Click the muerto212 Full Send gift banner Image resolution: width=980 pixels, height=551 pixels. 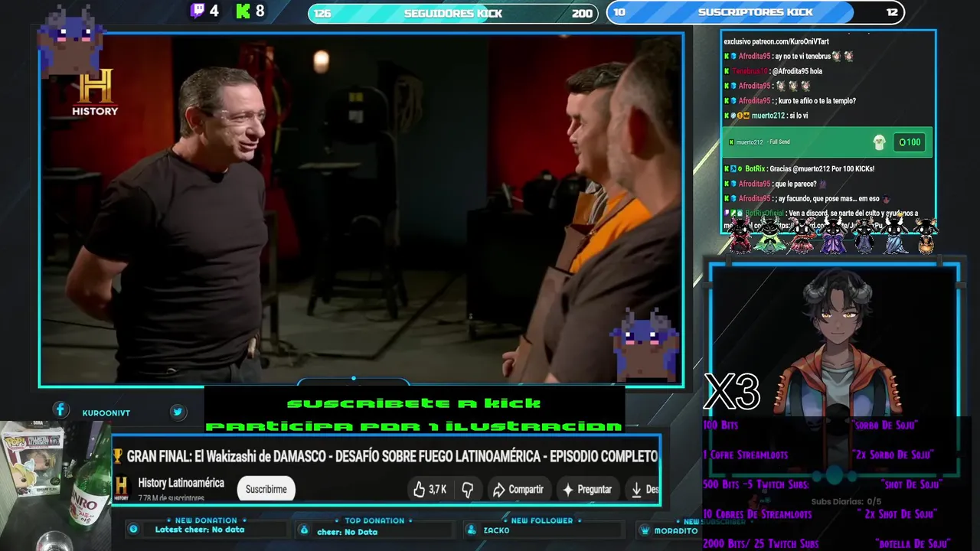click(x=827, y=142)
